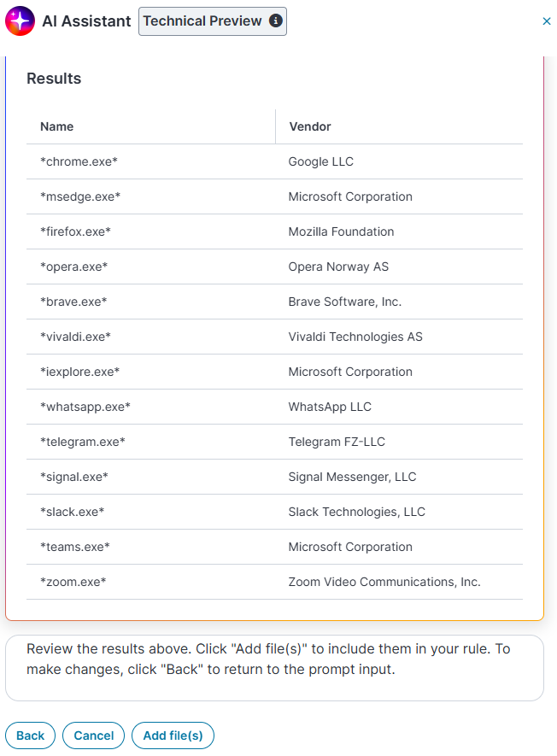Click the Cancel button
The height and width of the screenshot is (756, 557).
pos(94,735)
